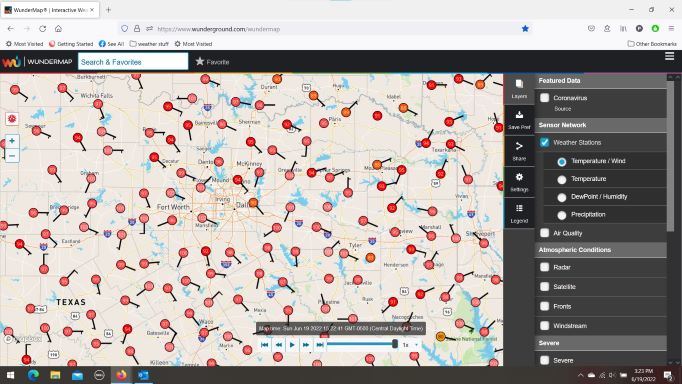Screen dimensions: 682x384
Task: Uncheck the Weather Stations checkbox
Action: (545, 142)
